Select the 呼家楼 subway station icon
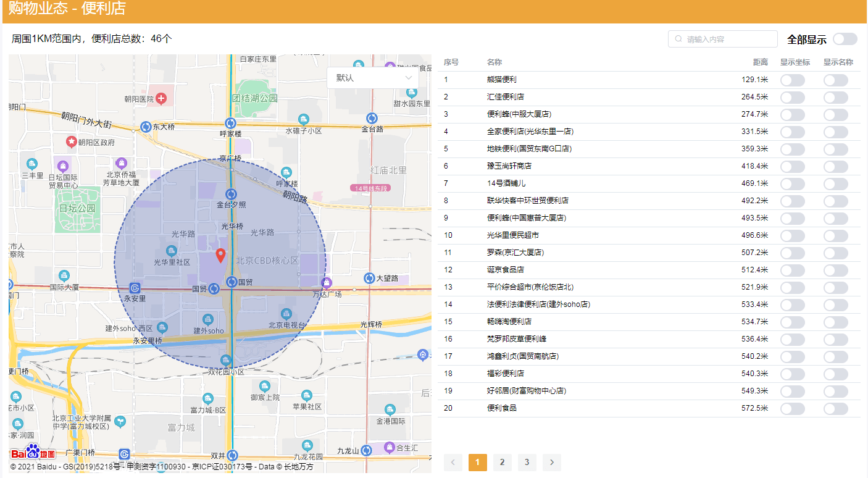The width and height of the screenshot is (868, 478). click(x=231, y=123)
